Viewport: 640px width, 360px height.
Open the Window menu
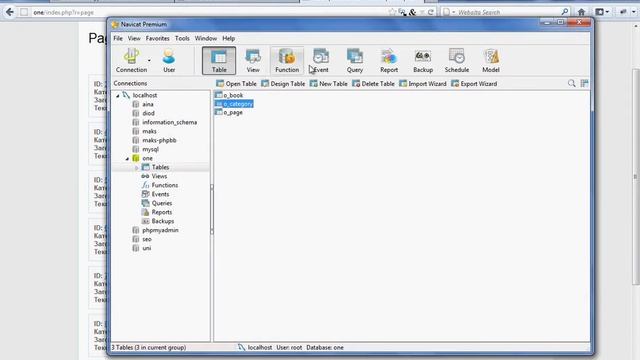206,38
